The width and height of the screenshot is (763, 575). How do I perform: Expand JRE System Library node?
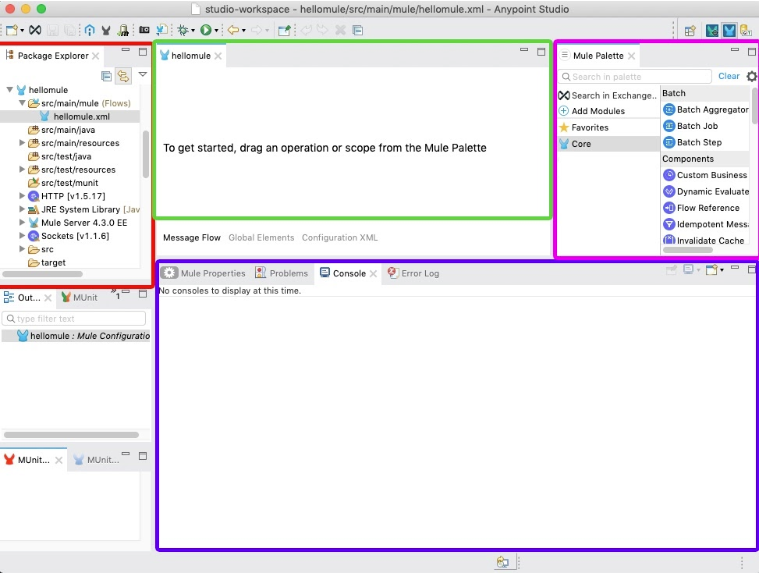click(22, 209)
